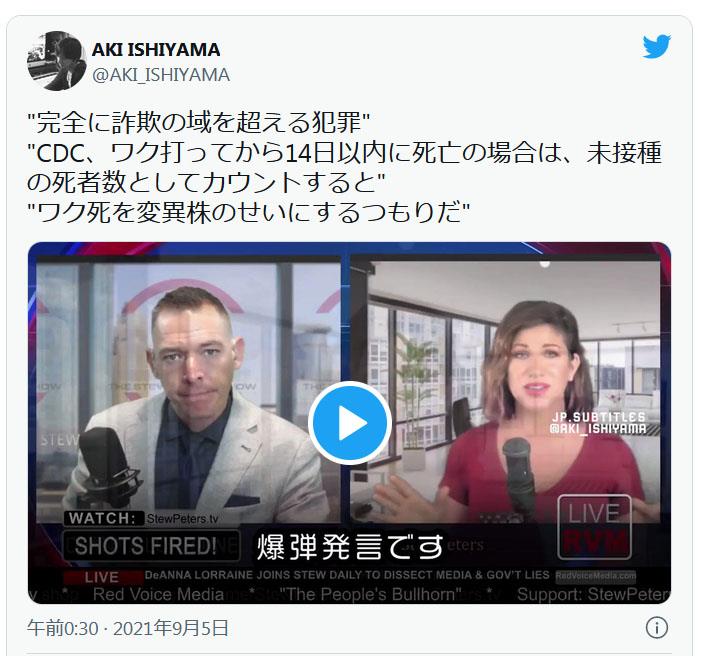The height and width of the screenshot is (656, 707).
Task: Click the DeANNA LORRAINE JOINS STEW headline
Action: click(x=347, y=575)
